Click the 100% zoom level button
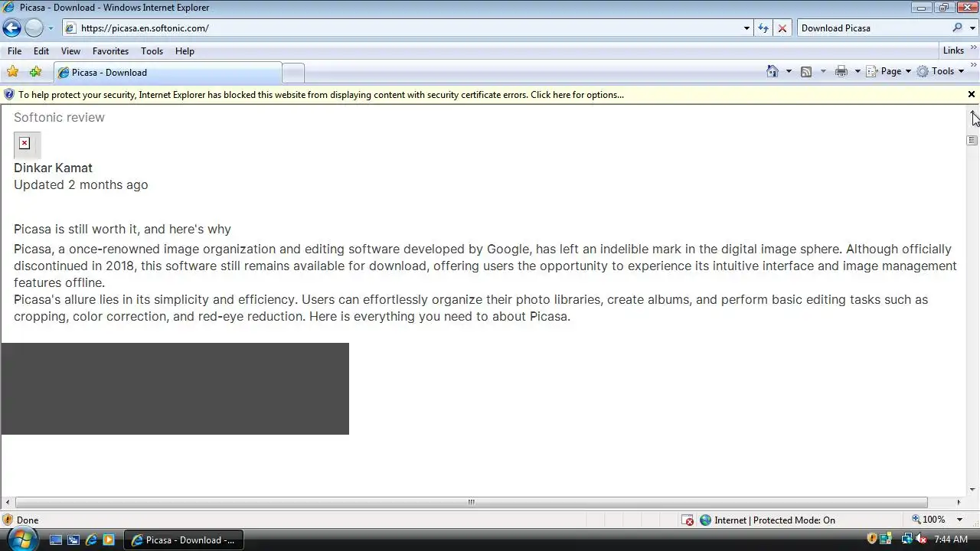The height and width of the screenshot is (551, 980). tap(928, 520)
